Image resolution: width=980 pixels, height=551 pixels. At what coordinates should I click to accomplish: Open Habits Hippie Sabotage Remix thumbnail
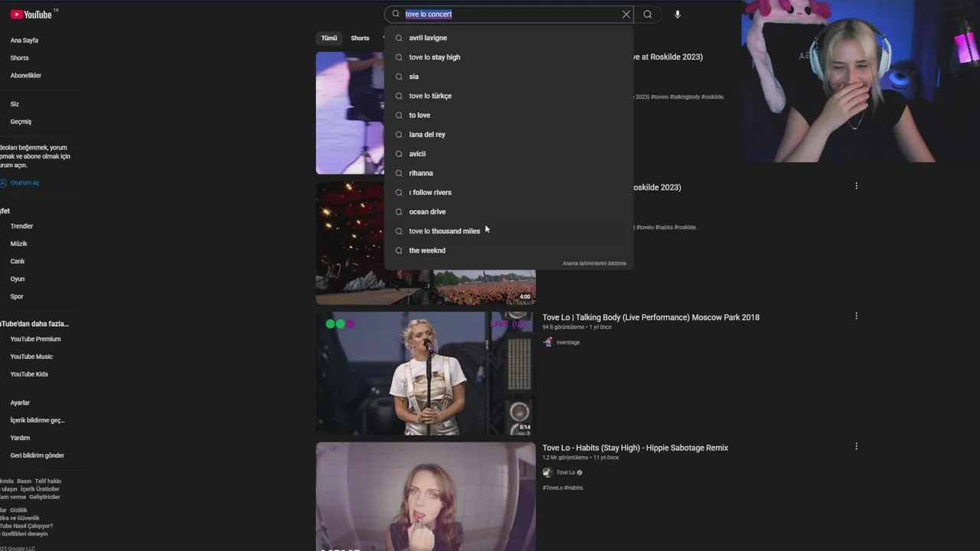tap(426, 497)
